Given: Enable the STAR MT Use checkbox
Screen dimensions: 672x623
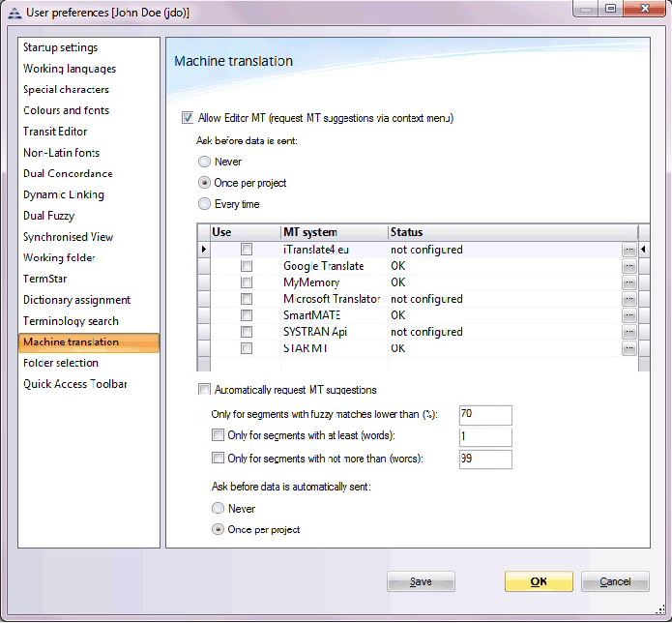Looking at the screenshot, I should pyautogui.click(x=247, y=347).
